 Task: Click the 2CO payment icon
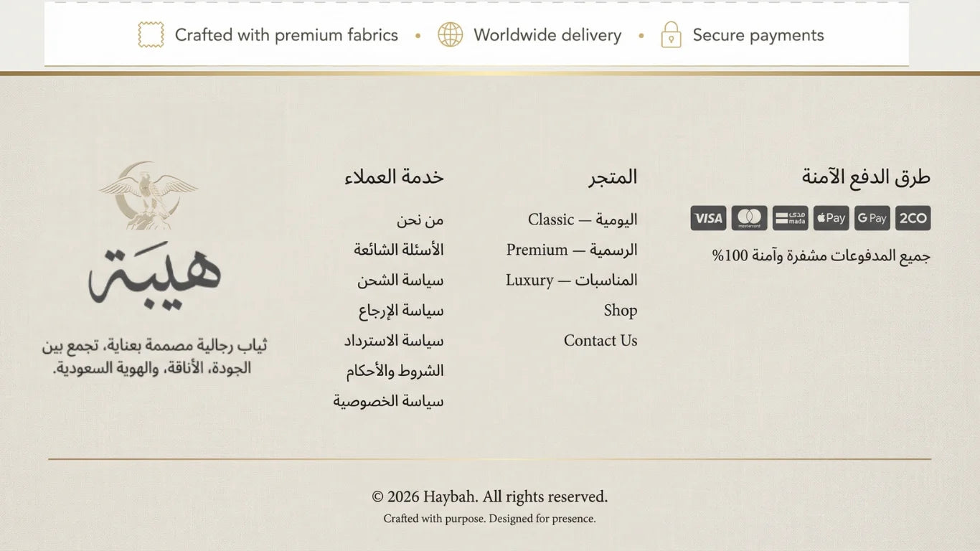point(913,218)
